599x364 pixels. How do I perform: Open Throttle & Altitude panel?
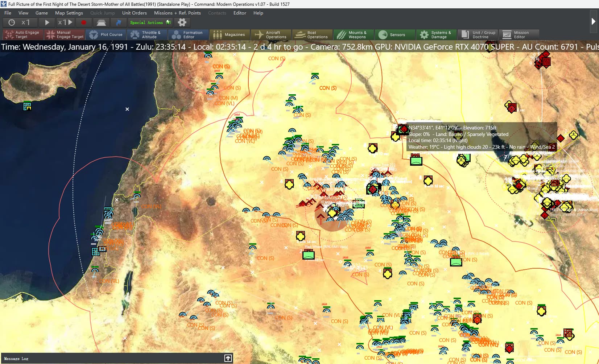[x=147, y=35]
